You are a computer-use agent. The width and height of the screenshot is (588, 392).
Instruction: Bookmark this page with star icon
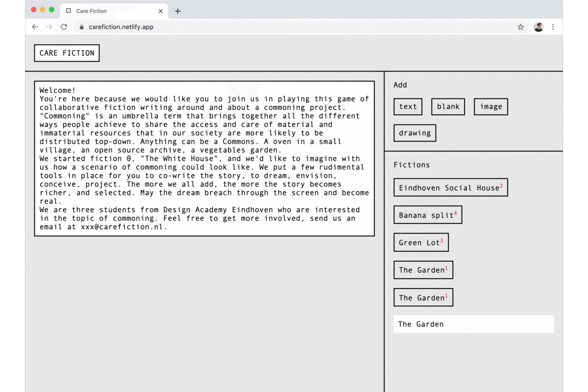[520, 27]
